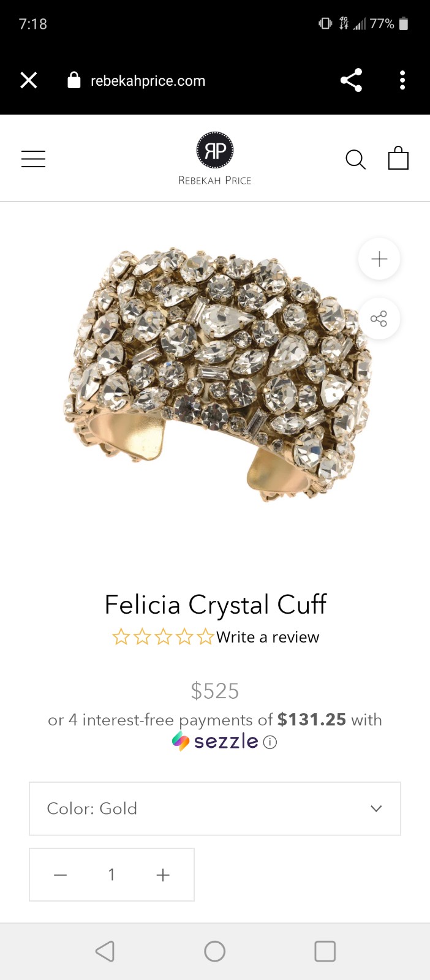Open the shopping bag cart
Image resolution: width=430 pixels, height=980 pixels.
pyautogui.click(x=398, y=158)
